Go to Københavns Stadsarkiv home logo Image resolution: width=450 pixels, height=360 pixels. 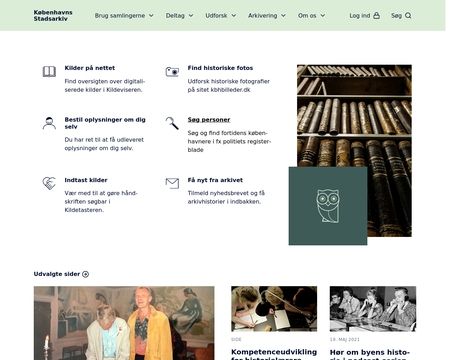tap(53, 15)
